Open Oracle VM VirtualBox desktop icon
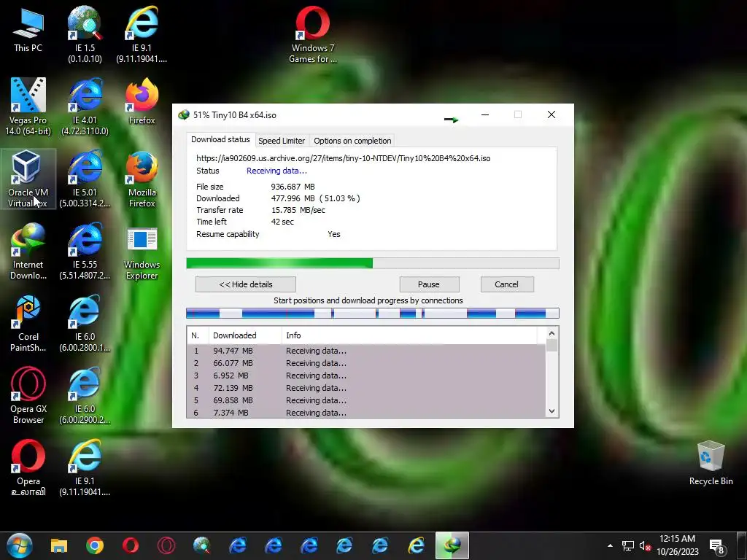Screen dimensions: 747x560 28,179
